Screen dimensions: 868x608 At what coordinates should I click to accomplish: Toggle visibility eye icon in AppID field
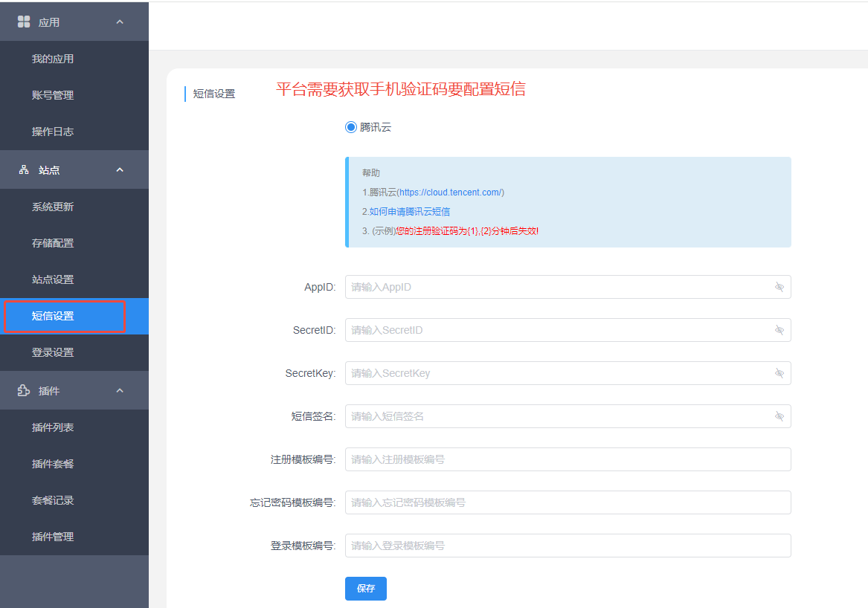(x=779, y=287)
